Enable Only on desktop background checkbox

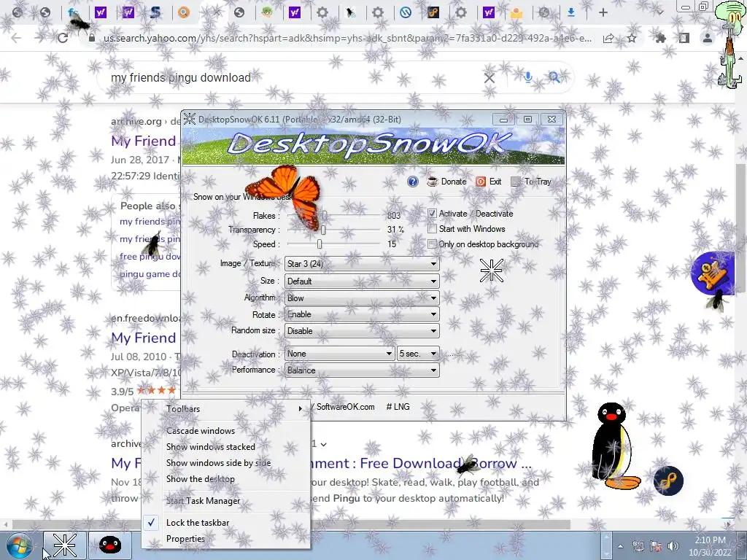coord(432,244)
